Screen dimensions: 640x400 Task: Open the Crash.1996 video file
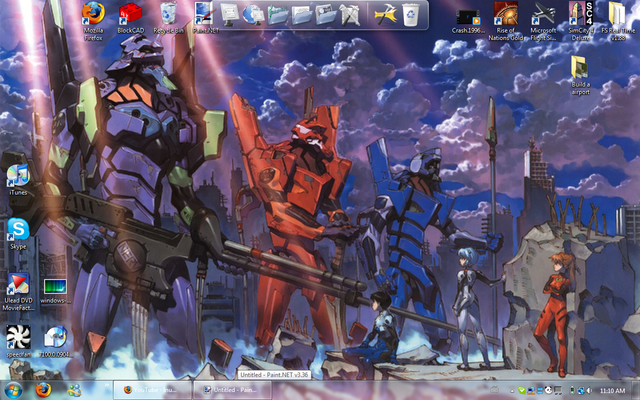[x=468, y=21]
